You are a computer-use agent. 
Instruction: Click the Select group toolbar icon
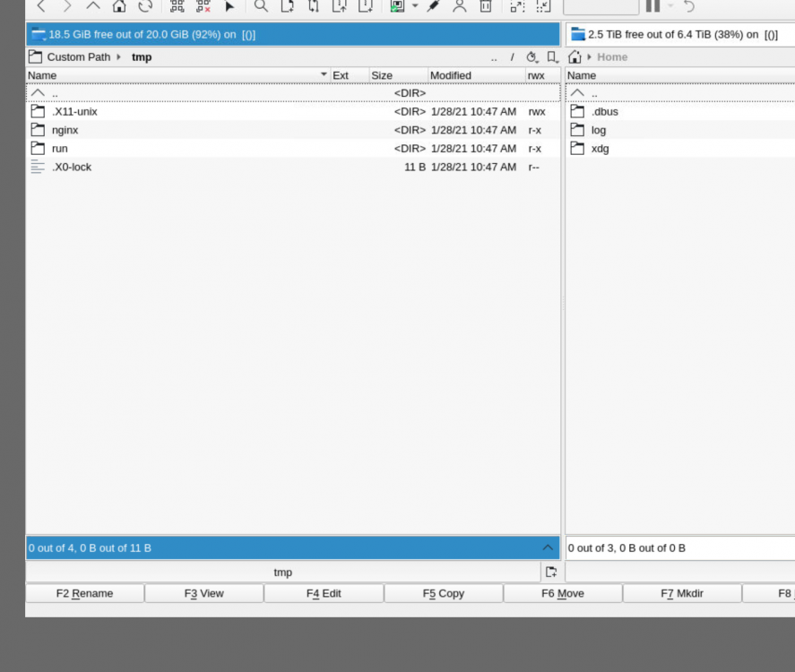coord(177,6)
